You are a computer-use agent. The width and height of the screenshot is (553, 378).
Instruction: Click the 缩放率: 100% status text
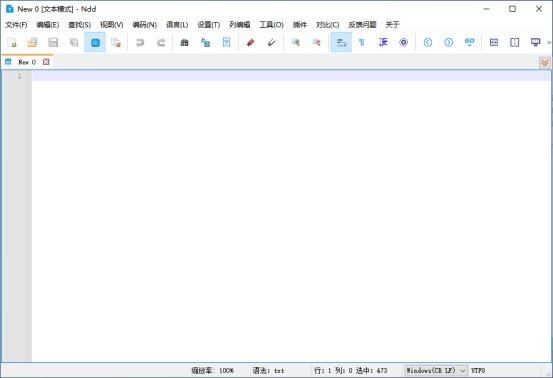(x=212, y=371)
